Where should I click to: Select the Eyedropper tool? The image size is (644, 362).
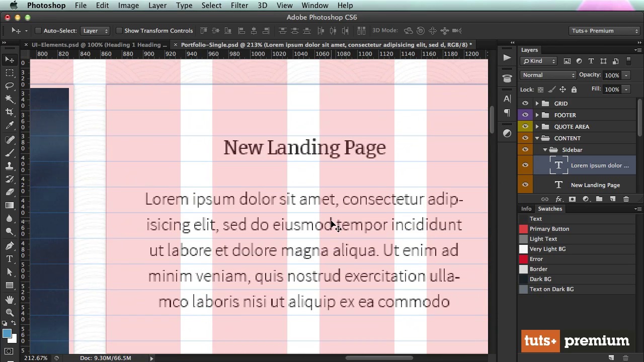pyautogui.click(x=10, y=125)
